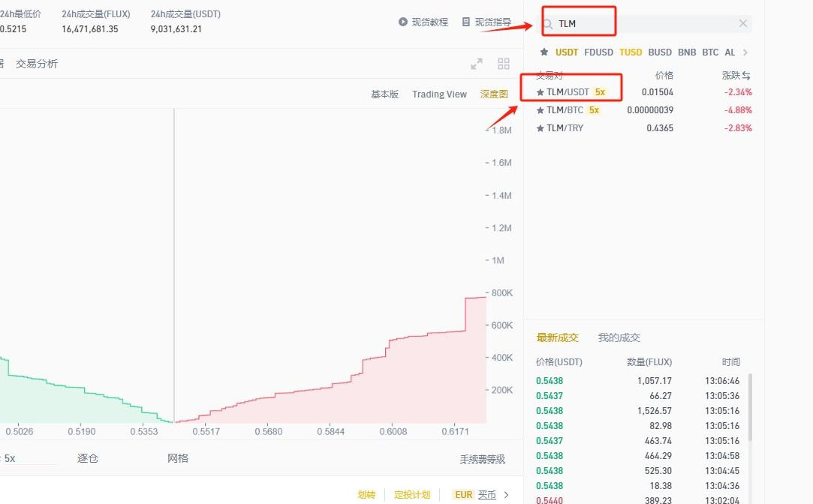The width and height of the screenshot is (813, 504).
Task: Click the 现货指导 book icon
Action: [x=466, y=22]
